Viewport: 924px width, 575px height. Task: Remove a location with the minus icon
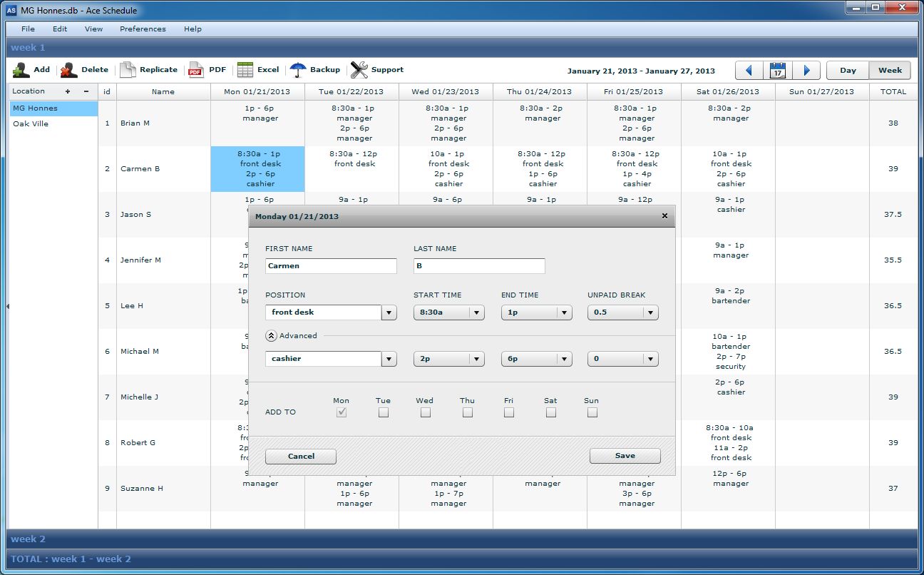[86, 91]
